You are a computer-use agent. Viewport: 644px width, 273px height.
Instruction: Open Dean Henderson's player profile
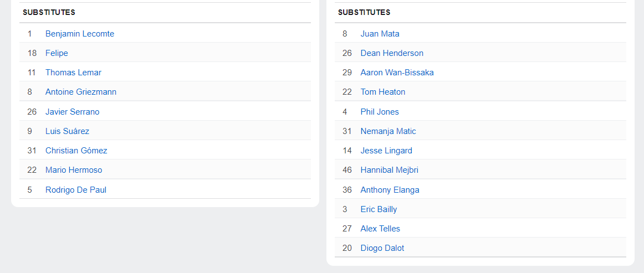click(392, 53)
